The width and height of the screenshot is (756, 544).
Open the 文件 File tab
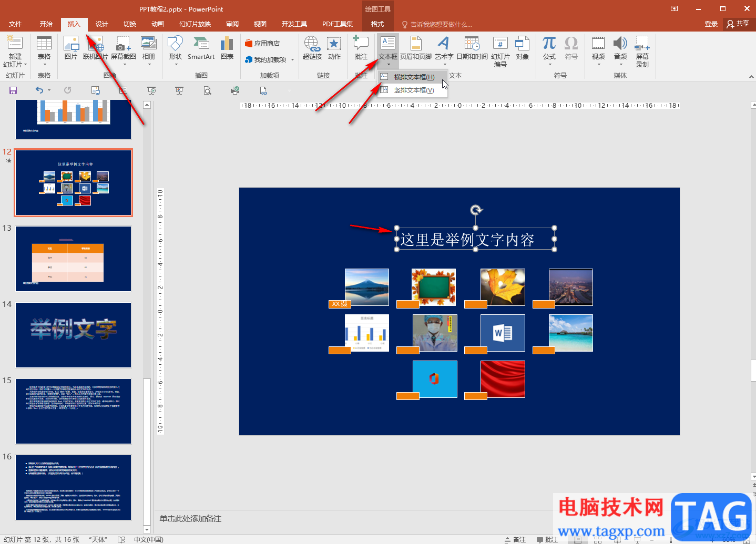[x=15, y=24]
